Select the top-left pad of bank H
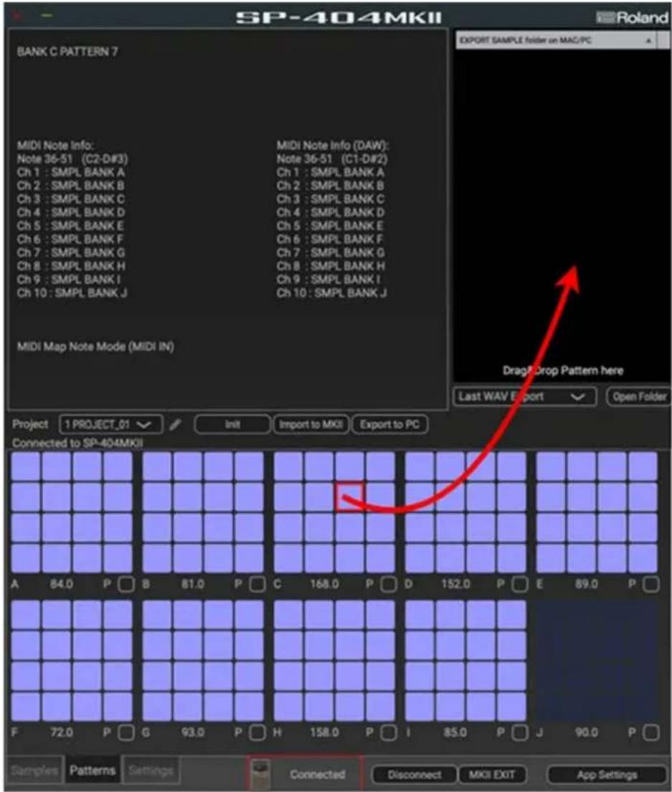Image resolution: width=672 pixels, height=792 pixels. pos(288,614)
